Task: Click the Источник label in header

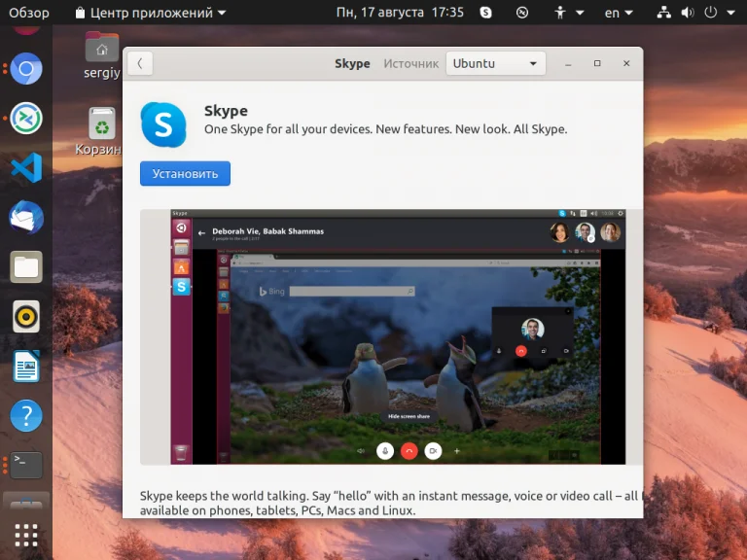Action: click(x=410, y=63)
